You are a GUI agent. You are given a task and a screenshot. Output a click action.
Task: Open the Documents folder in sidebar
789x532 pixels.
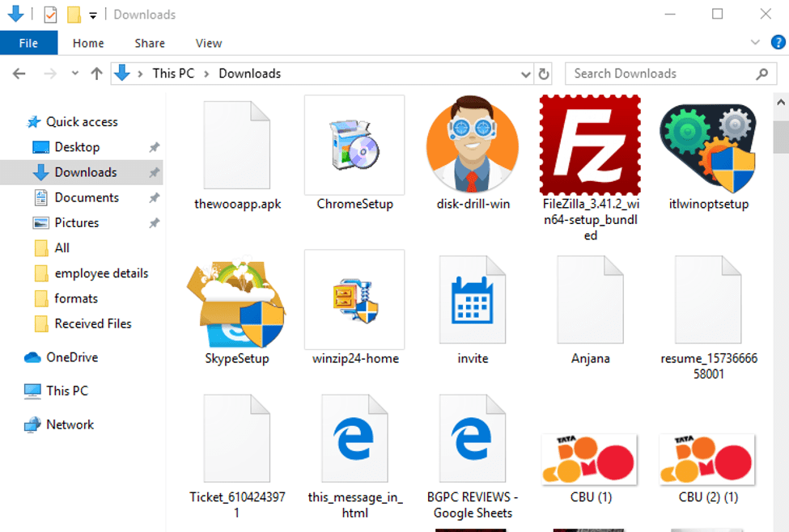coord(85,197)
